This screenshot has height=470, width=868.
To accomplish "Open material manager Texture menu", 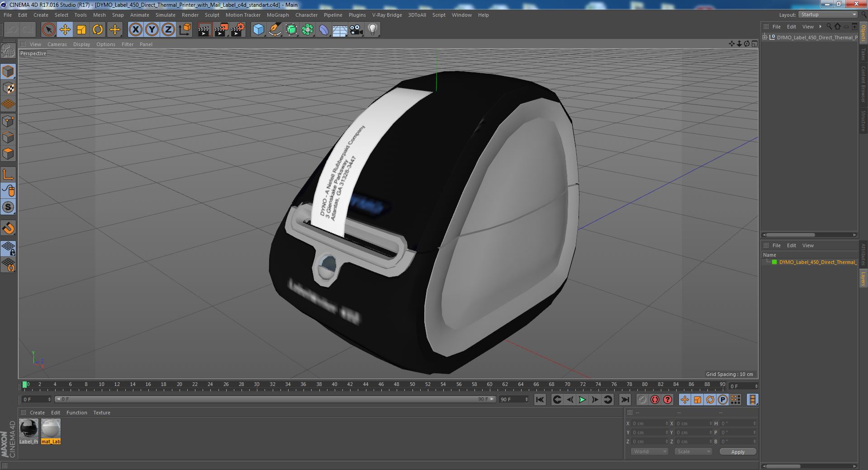I will click(x=102, y=413).
